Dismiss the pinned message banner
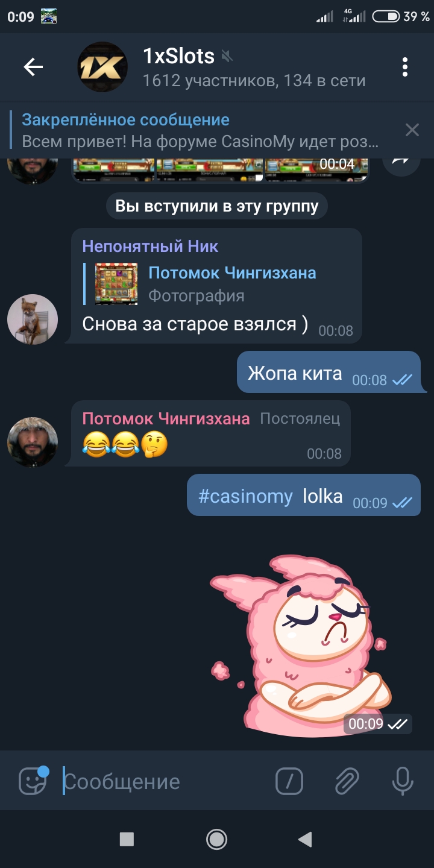434x868 pixels. pyautogui.click(x=412, y=130)
